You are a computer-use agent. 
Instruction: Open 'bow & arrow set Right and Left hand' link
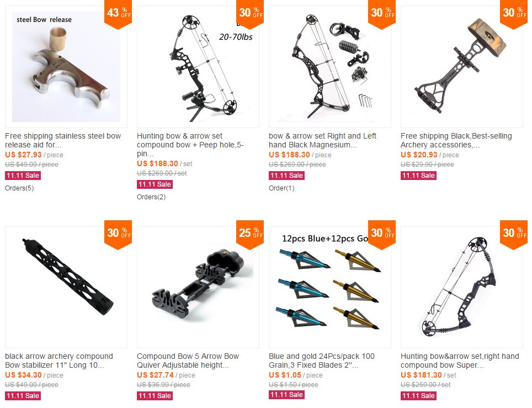tap(322, 140)
